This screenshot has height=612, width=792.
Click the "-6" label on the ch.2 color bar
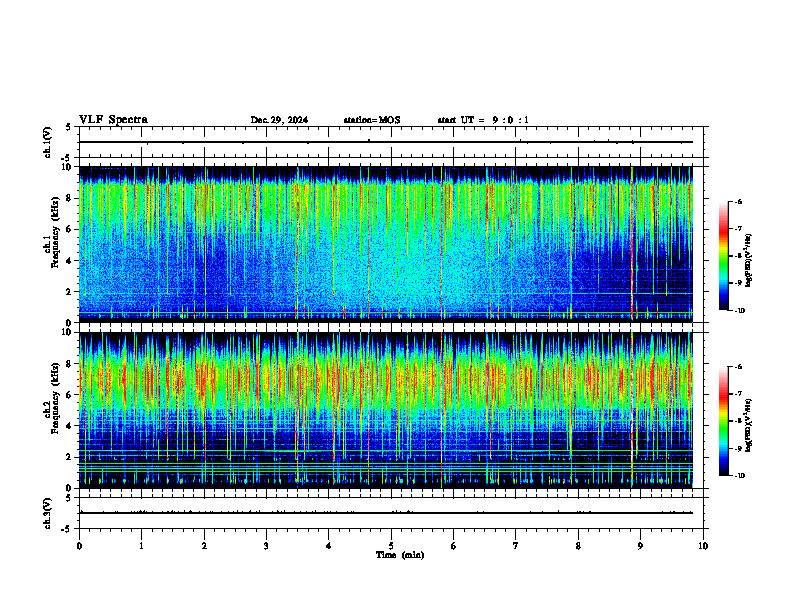[738, 367]
